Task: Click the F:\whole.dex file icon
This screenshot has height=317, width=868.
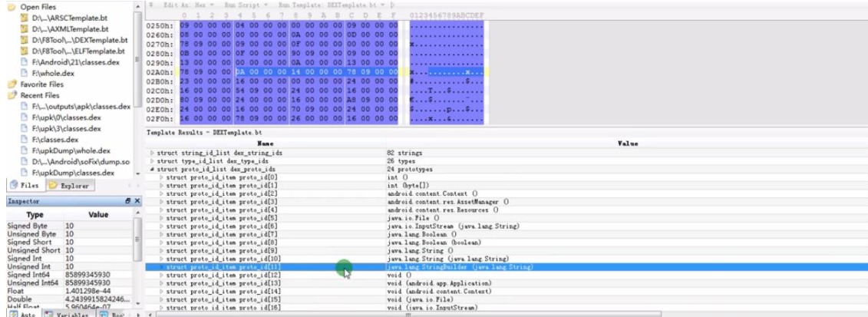Action: (x=24, y=73)
